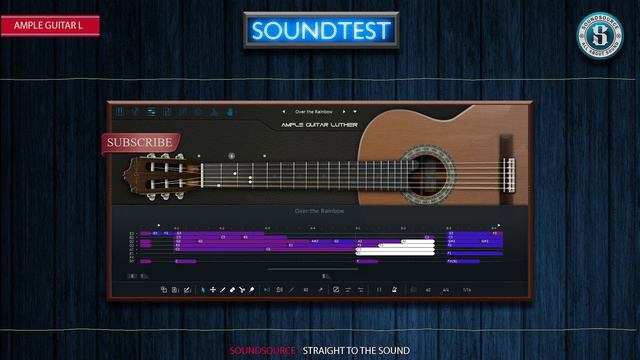Click the red SUBSCRIBE button

(141, 143)
